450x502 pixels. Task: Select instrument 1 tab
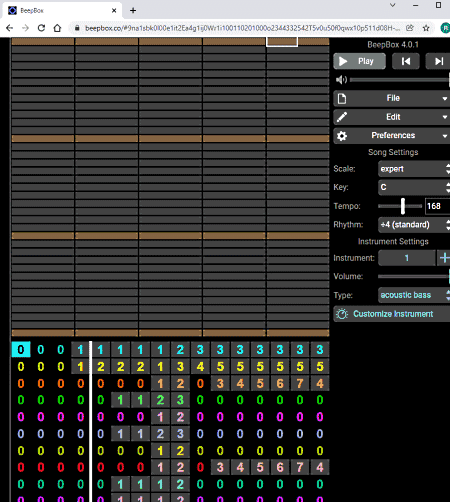pos(407,258)
